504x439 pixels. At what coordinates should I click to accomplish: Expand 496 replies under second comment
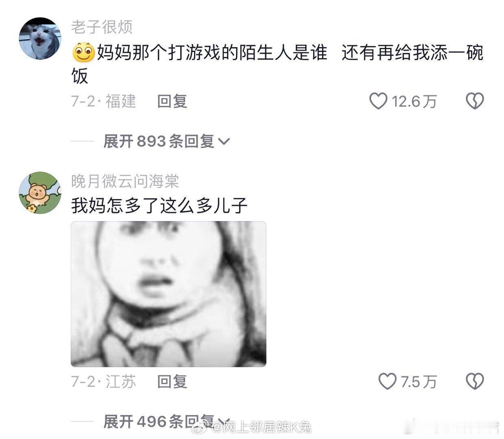tap(167, 422)
